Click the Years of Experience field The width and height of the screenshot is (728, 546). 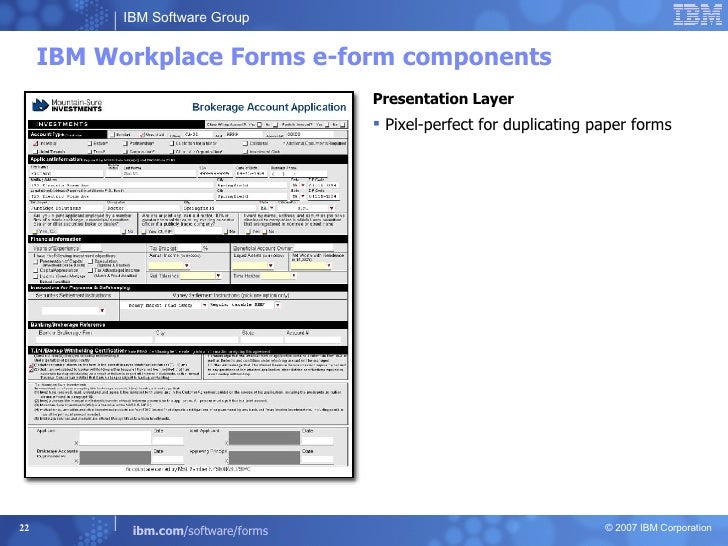pos(91,248)
